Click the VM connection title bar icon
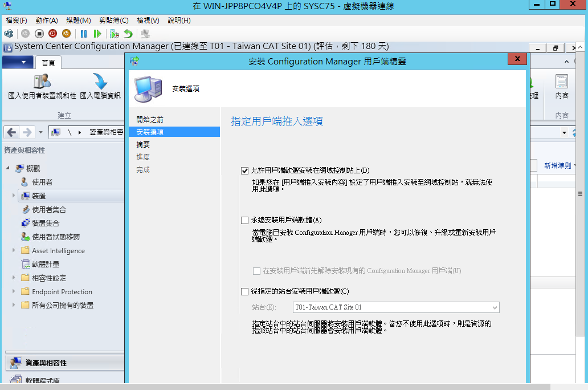 (x=7, y=6)
